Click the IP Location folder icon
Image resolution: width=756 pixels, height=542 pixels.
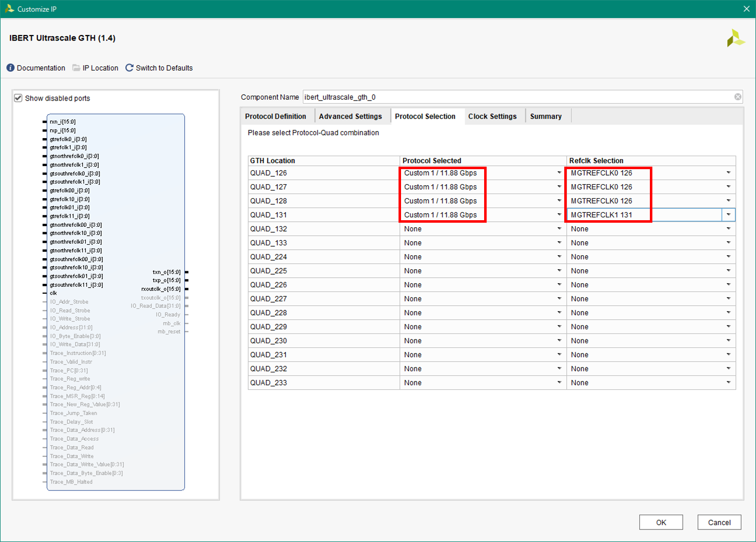pos(76,68)
